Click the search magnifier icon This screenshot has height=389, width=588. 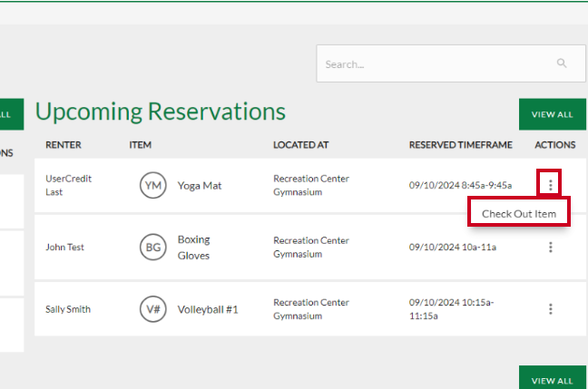(562, 63)
